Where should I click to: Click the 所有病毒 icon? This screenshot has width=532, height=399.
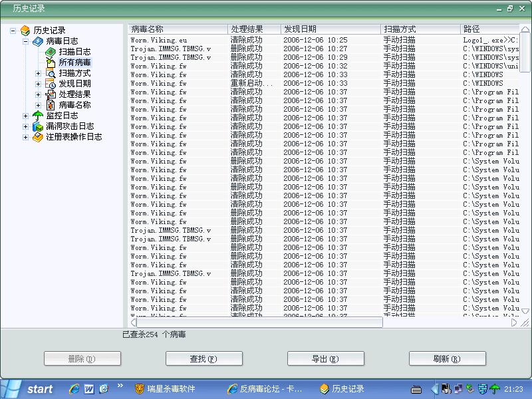51,63
